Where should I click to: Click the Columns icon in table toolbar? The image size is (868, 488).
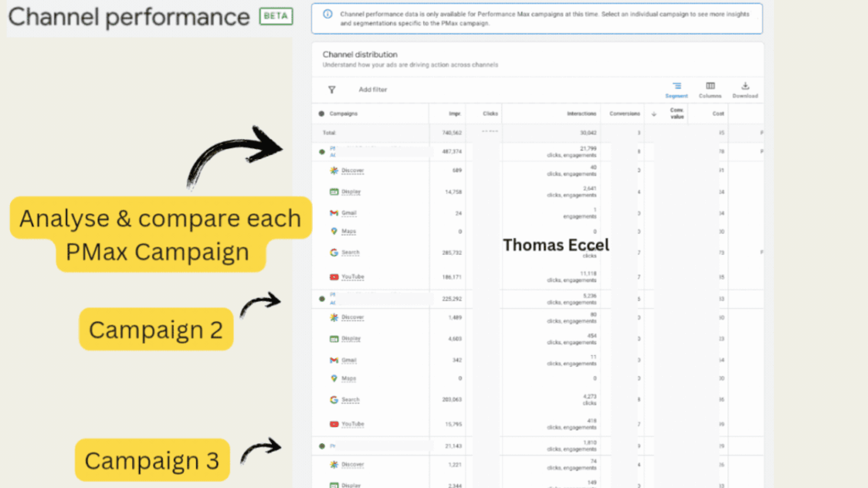[x=710, y=86]
